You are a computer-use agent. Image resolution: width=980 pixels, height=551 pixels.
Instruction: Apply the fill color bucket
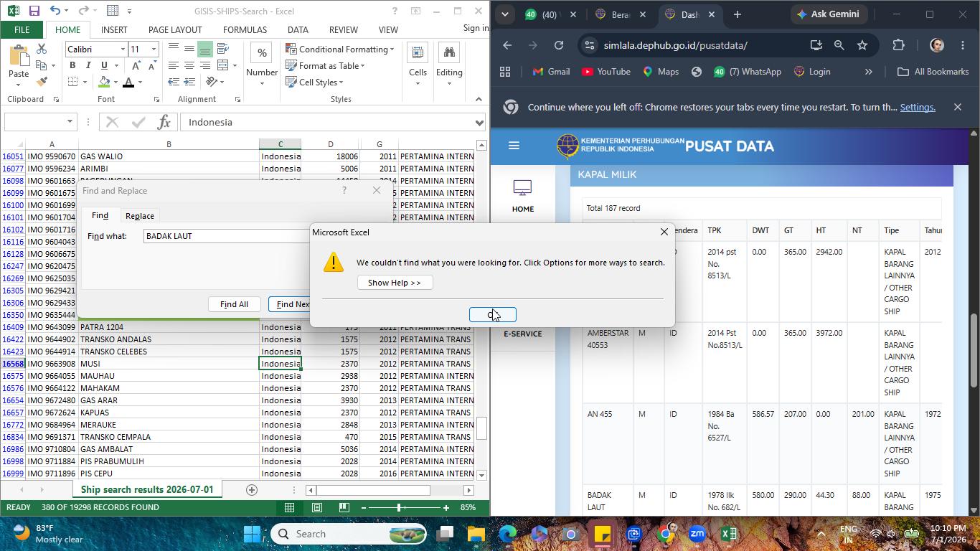[x=105, y=82]
